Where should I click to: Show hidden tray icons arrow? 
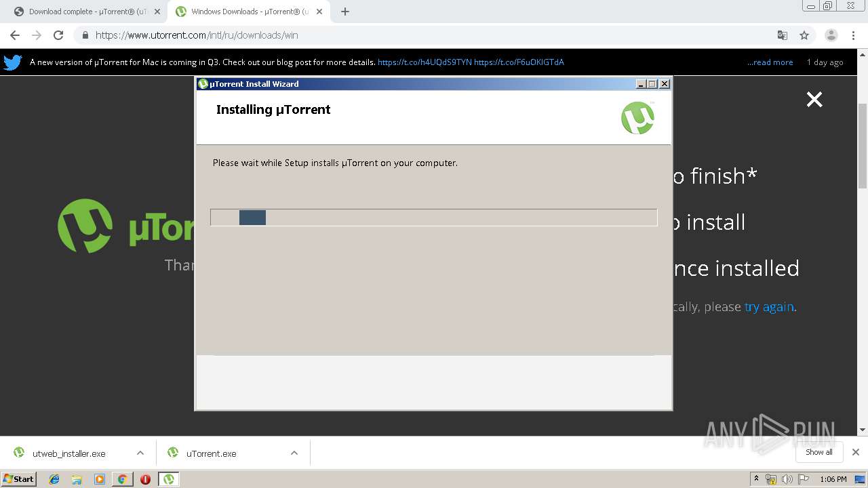(756, 479)
